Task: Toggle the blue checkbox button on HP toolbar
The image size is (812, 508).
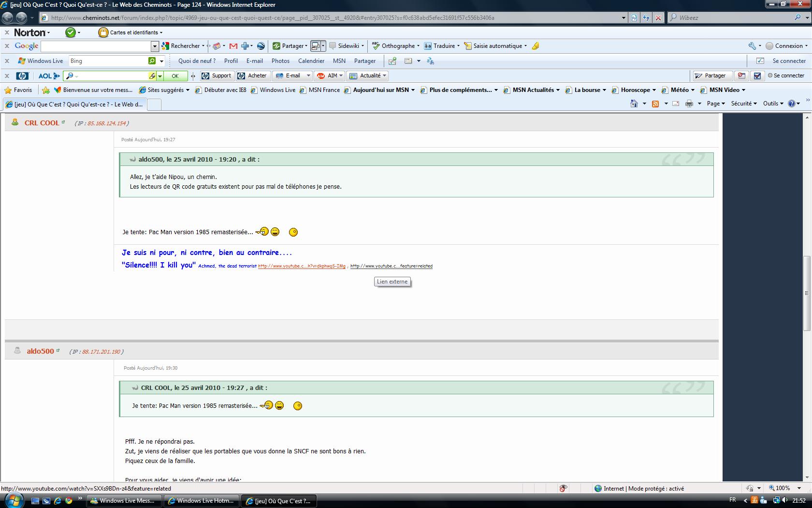Action: point(757,75)
